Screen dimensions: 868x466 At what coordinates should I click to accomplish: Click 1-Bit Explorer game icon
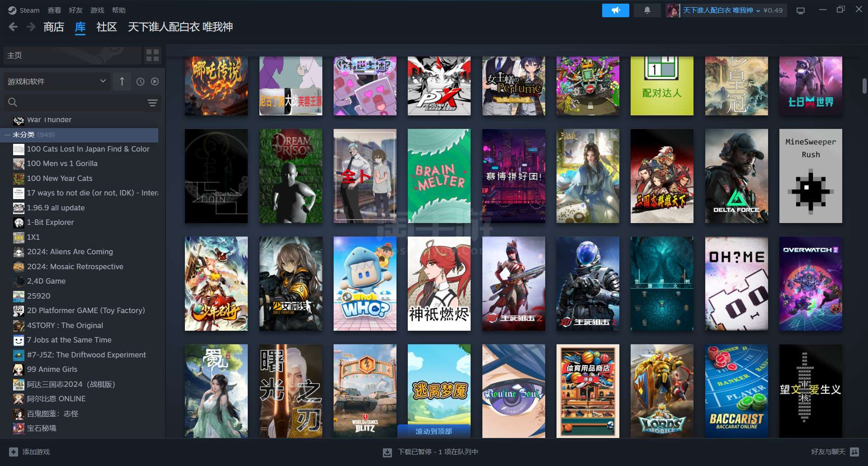click(x=19, y=223)
